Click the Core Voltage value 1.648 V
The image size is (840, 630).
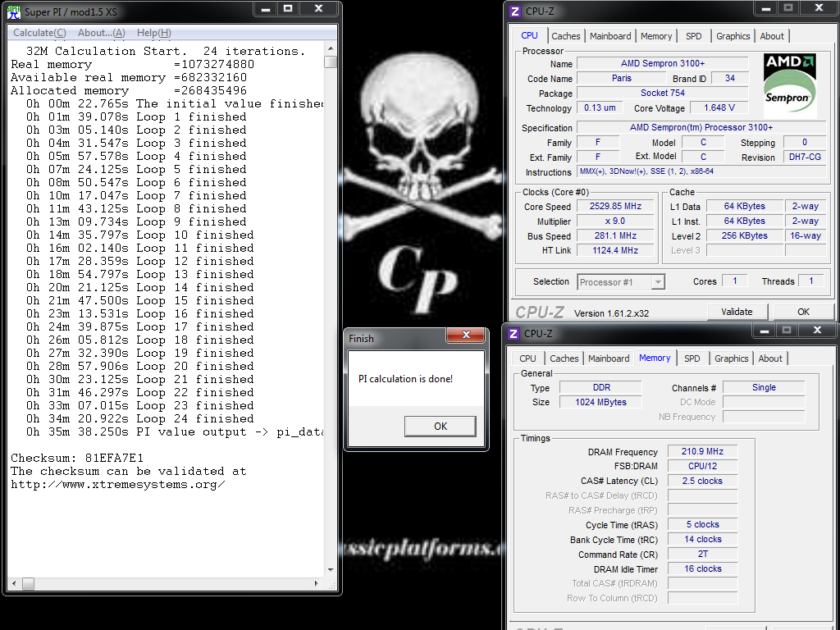pos(719,107)
